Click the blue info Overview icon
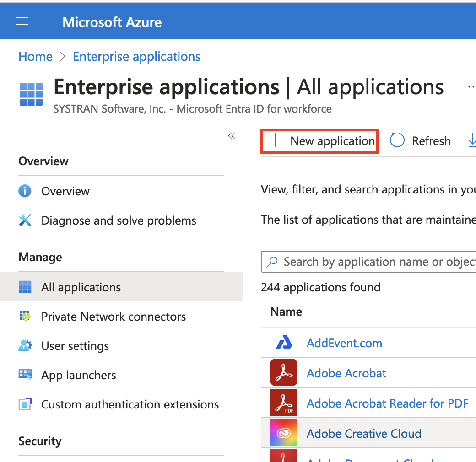Screen dimensions: 476x462 tap(25, 191)
